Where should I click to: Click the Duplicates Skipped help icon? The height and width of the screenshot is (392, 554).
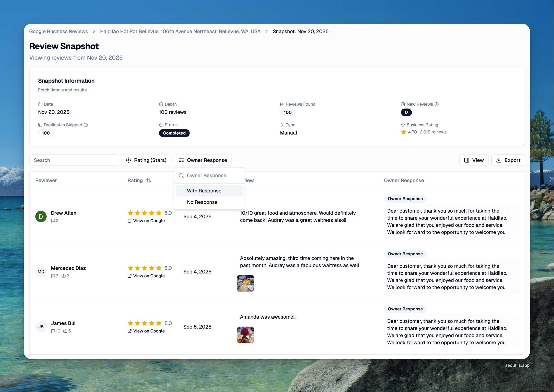(86, 125)
